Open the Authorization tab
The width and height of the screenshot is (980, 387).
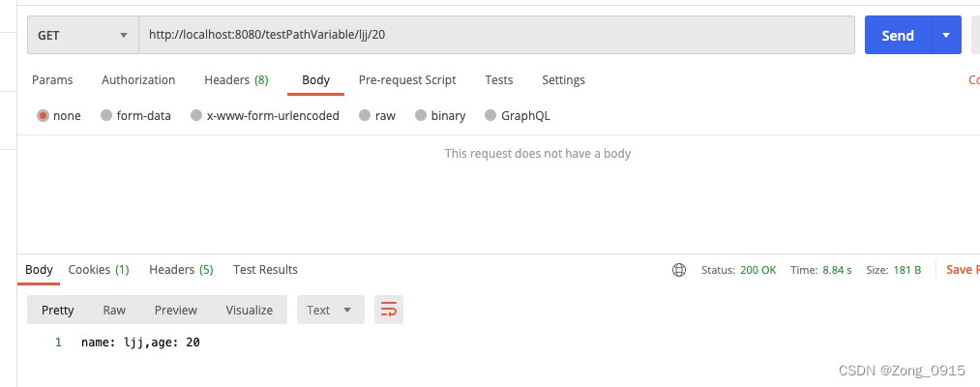[x=138, y=80]
